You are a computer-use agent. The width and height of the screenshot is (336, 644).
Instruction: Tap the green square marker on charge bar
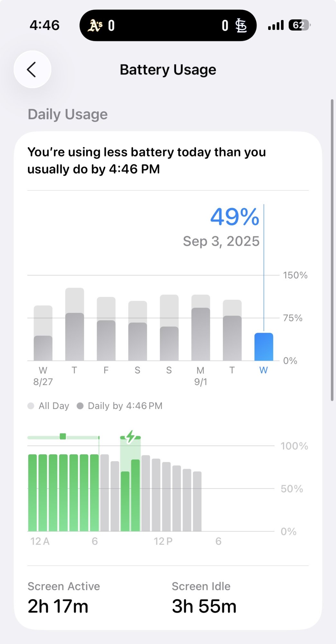pyautogui.click(x=63, y=436)
